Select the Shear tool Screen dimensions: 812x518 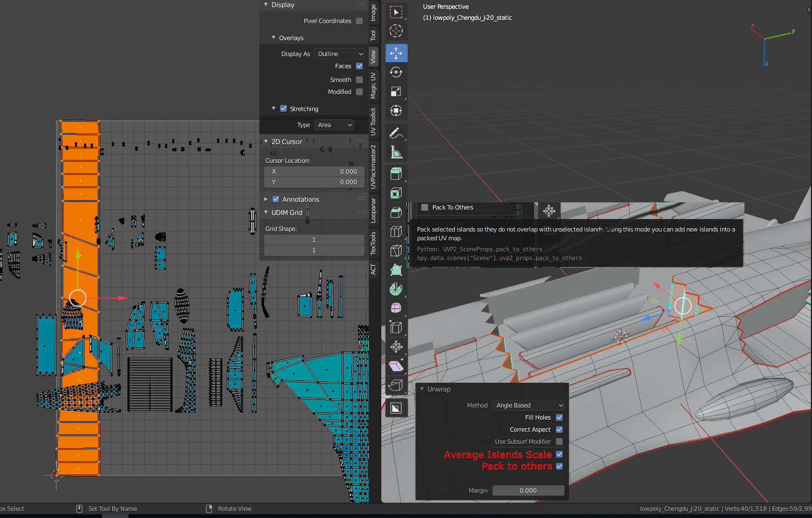(396, 366)
